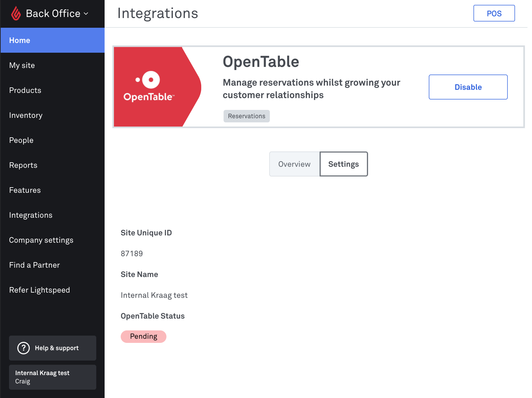Click the Reservations category tag

(246, 116)
